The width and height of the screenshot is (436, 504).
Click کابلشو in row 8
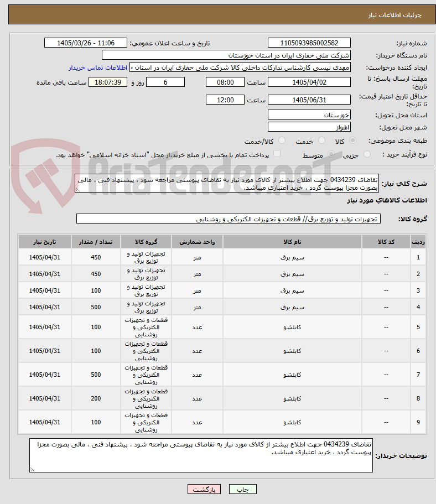click(292, 398)
